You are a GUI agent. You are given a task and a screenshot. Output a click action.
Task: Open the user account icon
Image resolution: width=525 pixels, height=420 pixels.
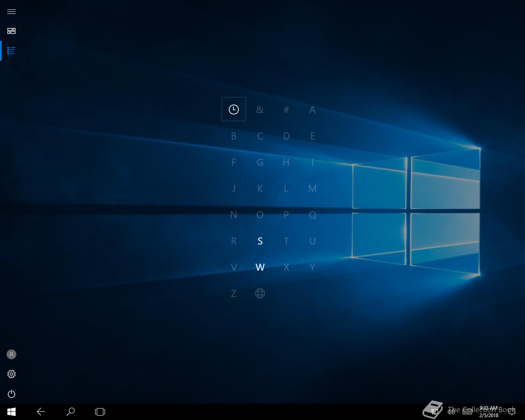11,354
